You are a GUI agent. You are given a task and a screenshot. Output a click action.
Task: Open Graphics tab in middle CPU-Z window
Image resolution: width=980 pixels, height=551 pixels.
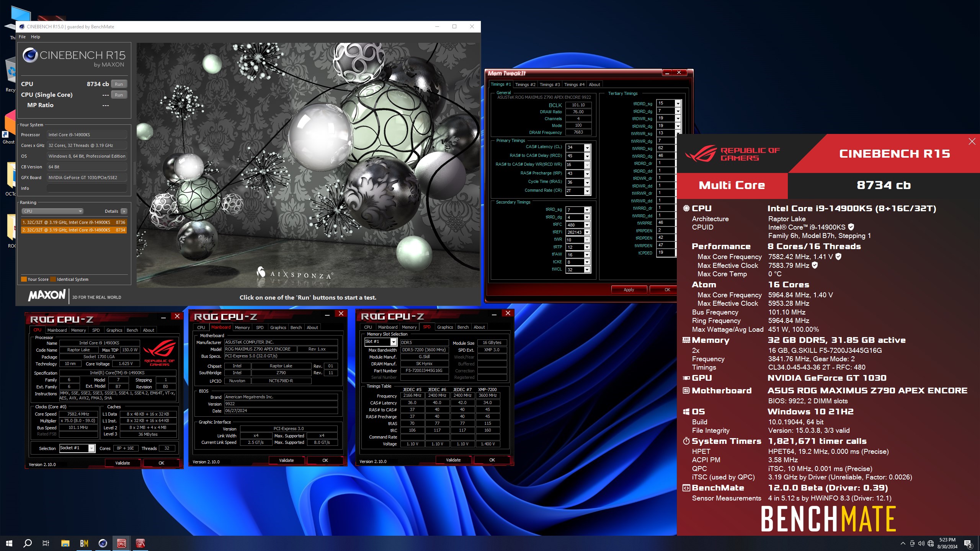tap(278, 328)
